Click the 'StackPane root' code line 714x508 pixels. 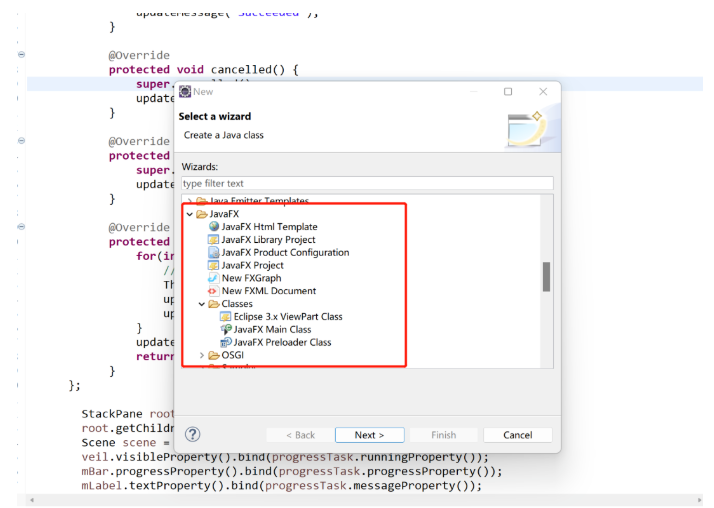(128, 414)
